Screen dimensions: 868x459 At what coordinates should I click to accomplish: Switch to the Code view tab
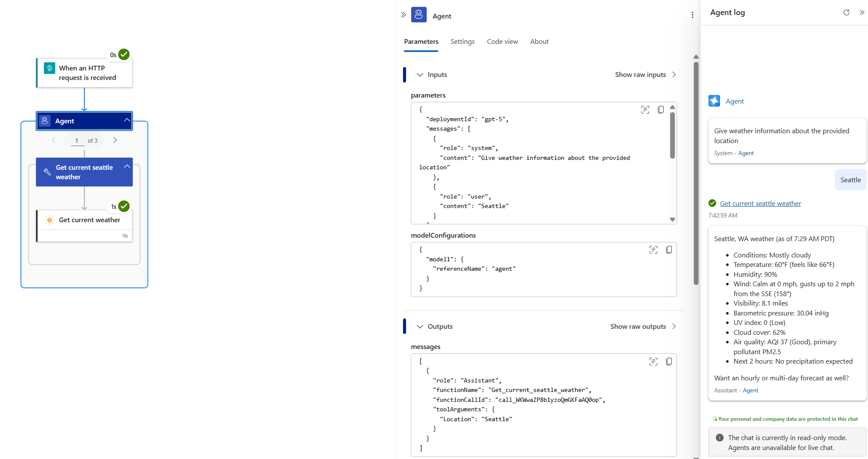tap(502, 41)
